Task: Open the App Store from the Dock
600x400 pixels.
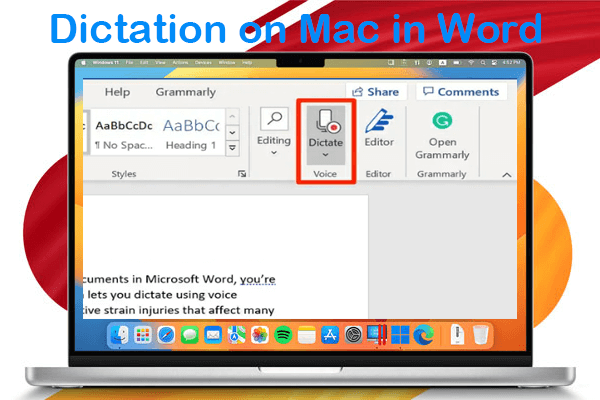Action: point(330,335)
